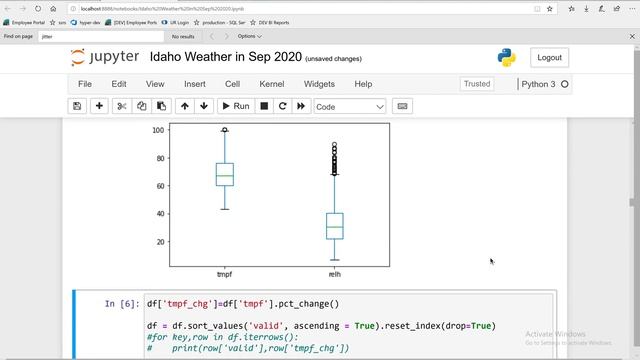Save the notebook with the floppy icon
Screen dimensions: 640x360
pyautogui.click(x=77, y=106)
